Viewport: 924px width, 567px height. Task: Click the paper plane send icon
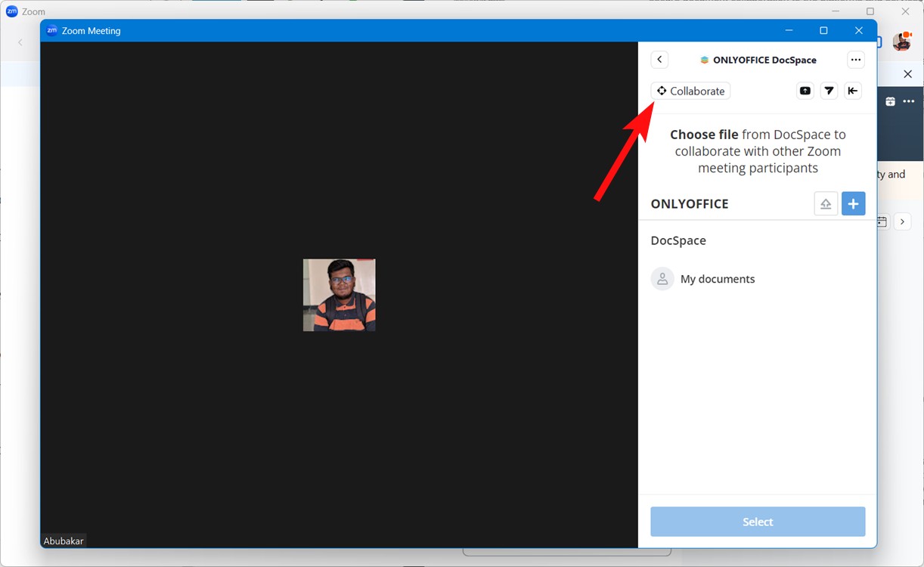point(829,90)
